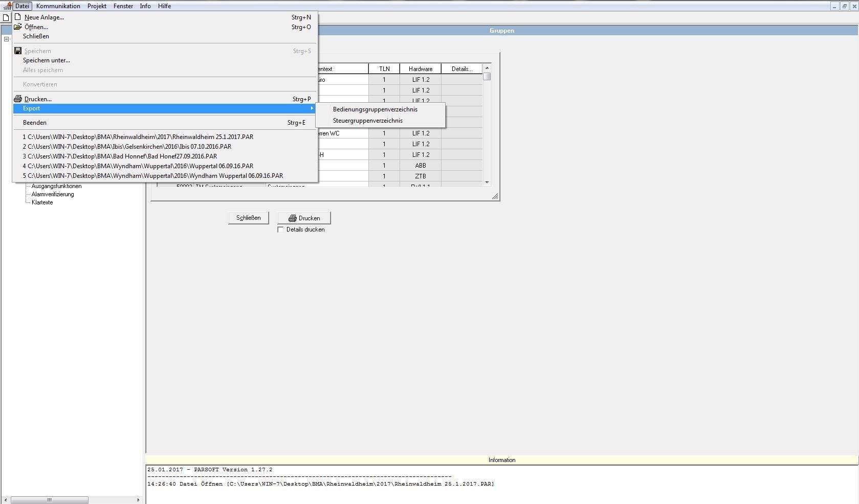The image size is (859, 504).
Task: Collapse the tree root node expander
Action: tap(7, 39)
